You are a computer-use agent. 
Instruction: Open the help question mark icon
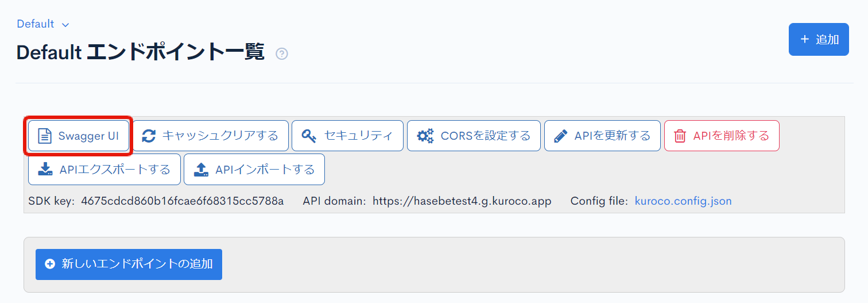(x=281, y=54)
